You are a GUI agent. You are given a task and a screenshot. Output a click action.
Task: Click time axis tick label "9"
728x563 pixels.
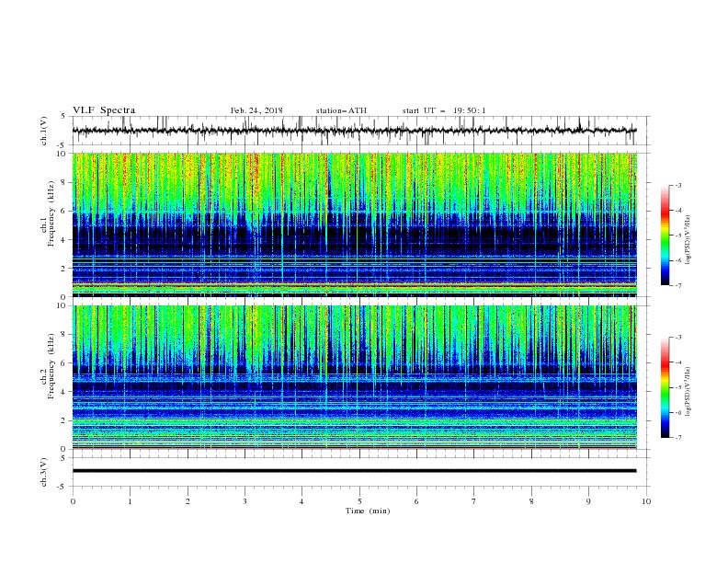click(x=588, y=501)
